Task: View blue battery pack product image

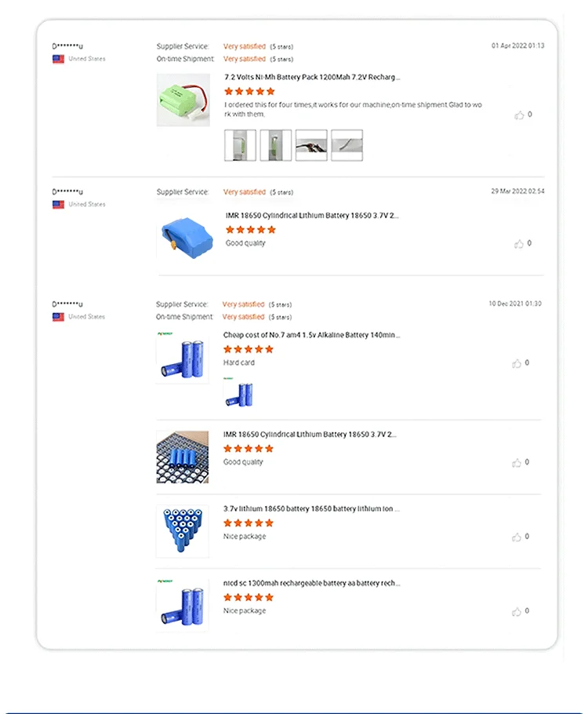Action: 183,229
